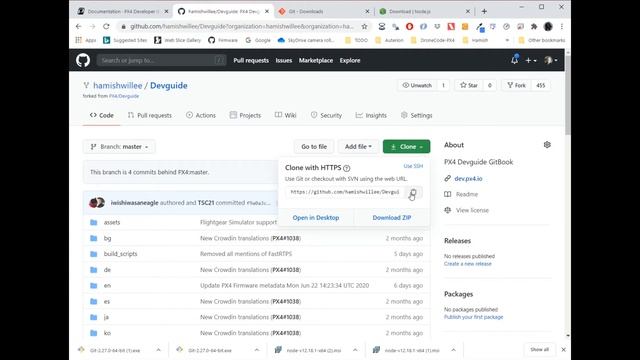
Task: Open the repository Settings tab
Action: point(417,116)
